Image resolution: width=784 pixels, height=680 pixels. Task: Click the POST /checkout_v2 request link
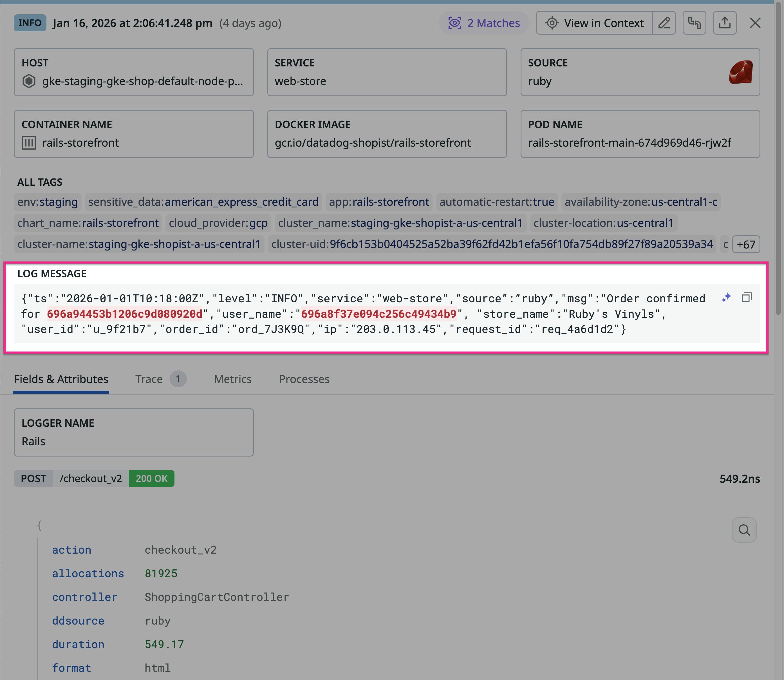[x=90, y=478]
